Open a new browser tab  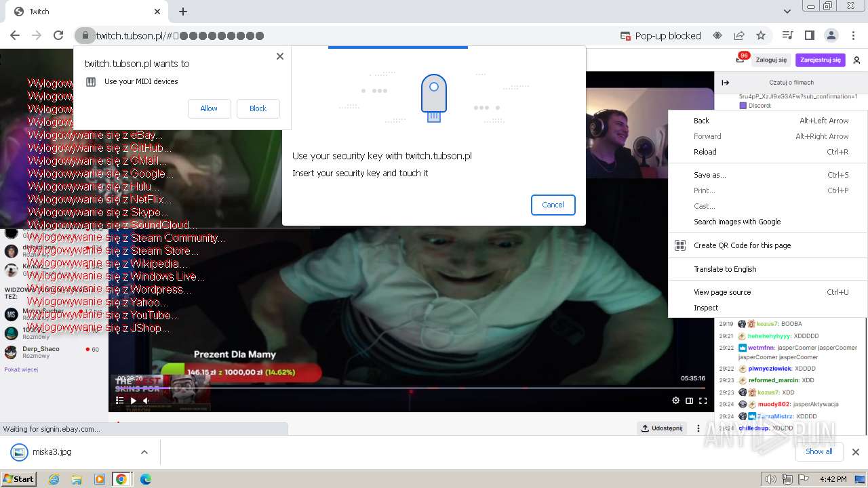coord(183,12)
